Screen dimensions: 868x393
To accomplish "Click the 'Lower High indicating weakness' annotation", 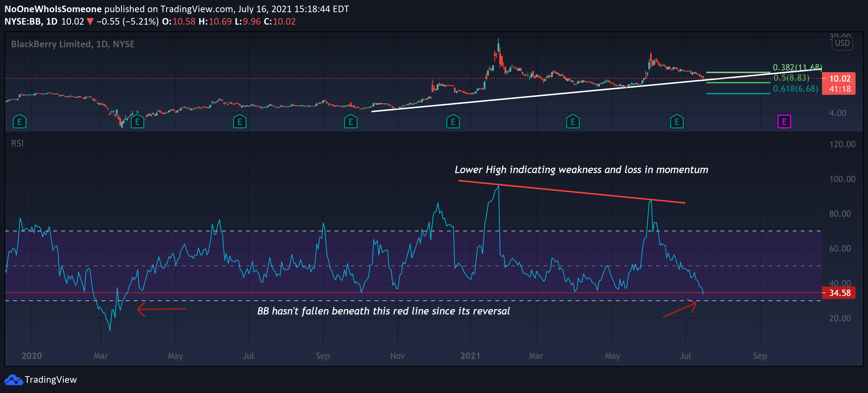I will 581,170.
